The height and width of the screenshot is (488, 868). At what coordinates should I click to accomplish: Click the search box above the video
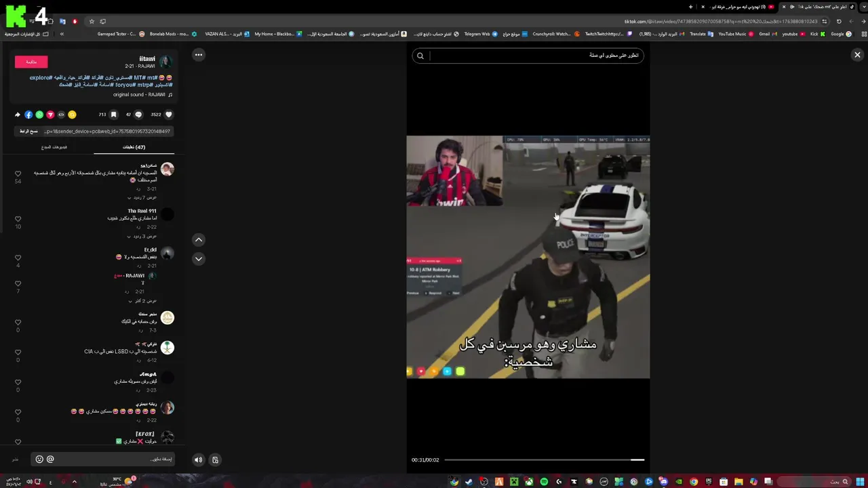tap(528, 56)
